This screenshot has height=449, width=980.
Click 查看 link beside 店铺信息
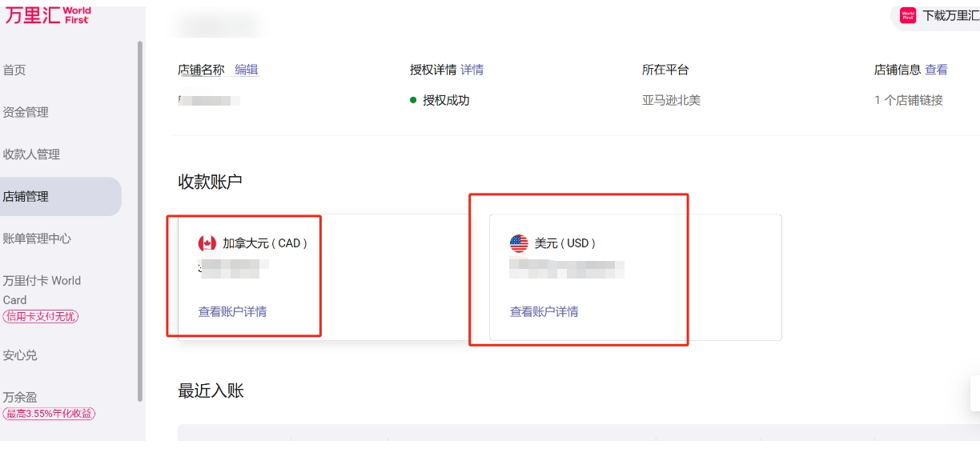coord(936,70)
